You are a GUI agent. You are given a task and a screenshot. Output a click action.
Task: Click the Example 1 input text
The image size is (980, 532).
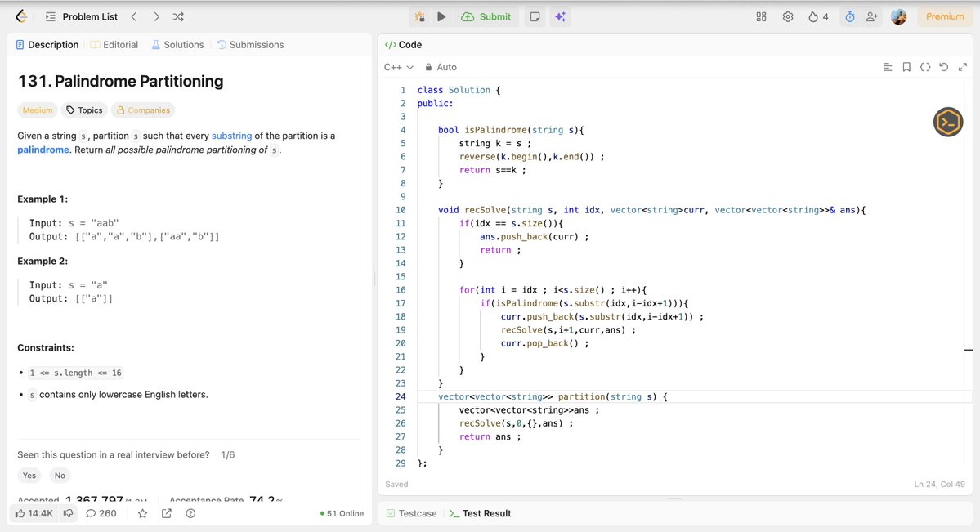click(74, 223)
